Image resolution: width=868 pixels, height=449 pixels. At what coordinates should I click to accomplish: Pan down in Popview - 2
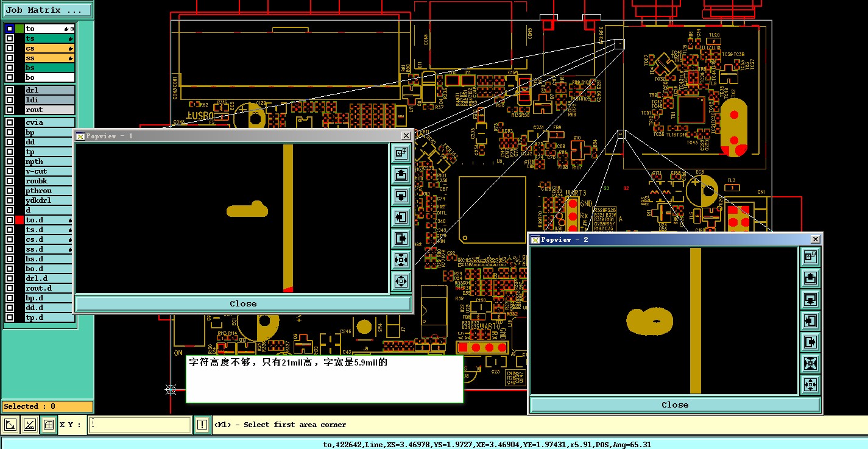point(810,300)
